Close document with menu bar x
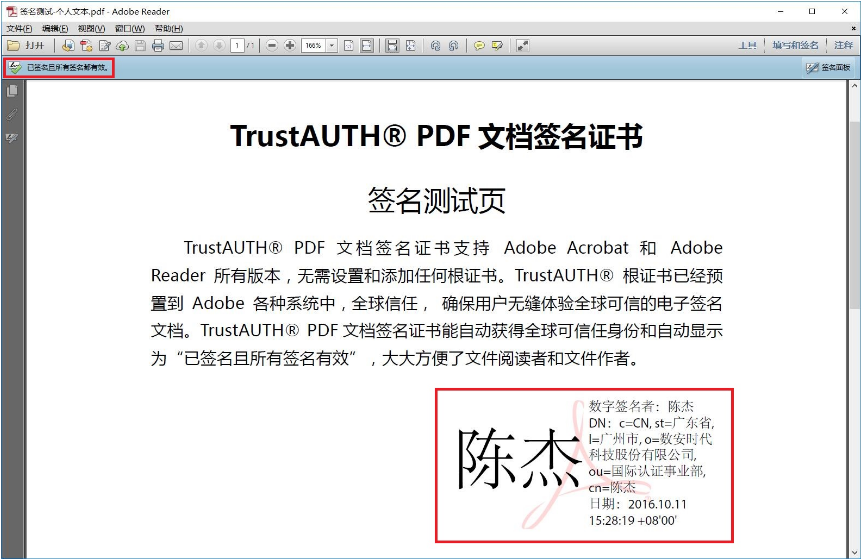This screenshot has height=560, width=861. (x=853, y=29)
